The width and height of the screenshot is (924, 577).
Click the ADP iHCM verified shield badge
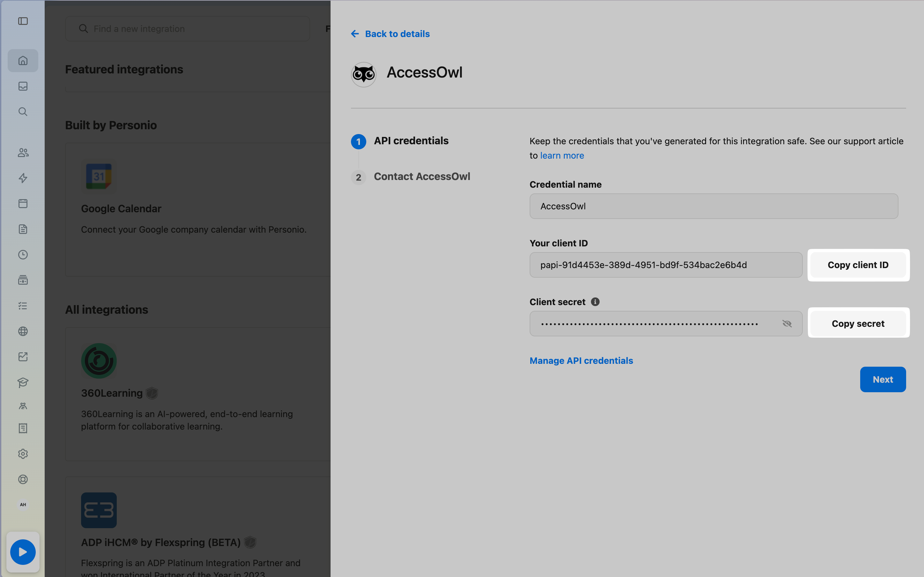tap(250, 542)
